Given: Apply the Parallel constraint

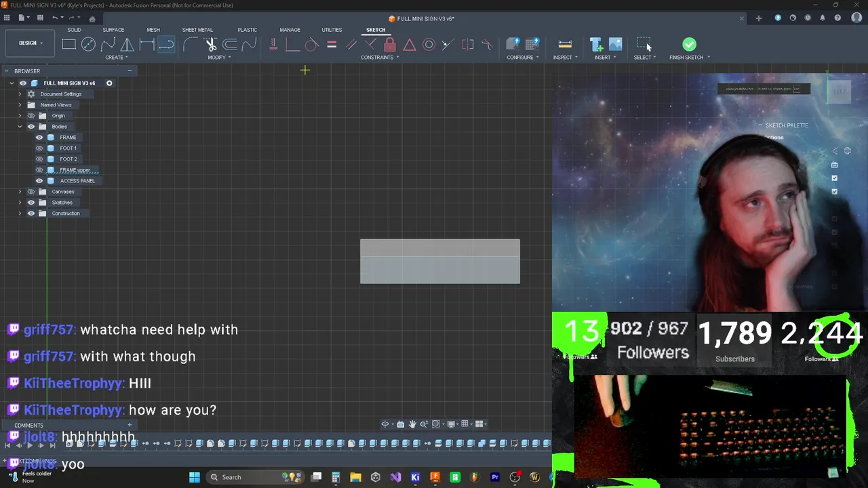Looking at the screenshot, I should tap(351, 45).
